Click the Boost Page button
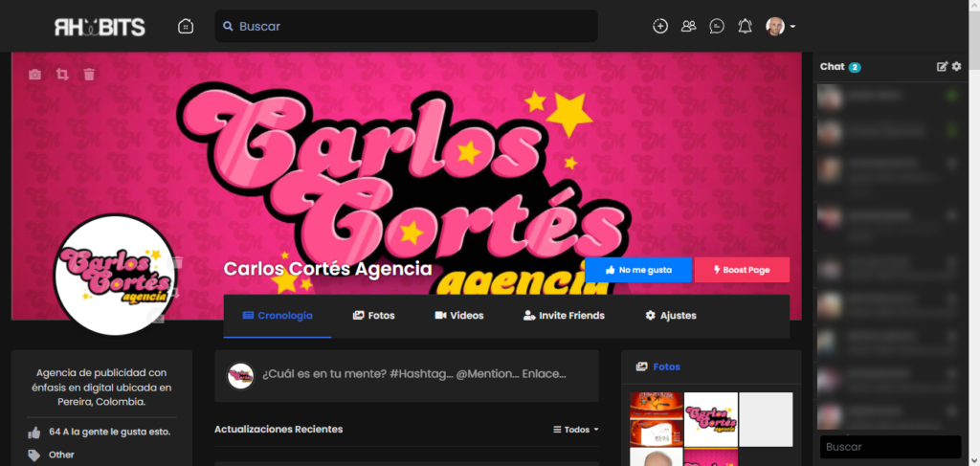This screenshot has height=466, width=980. (742, 270)
